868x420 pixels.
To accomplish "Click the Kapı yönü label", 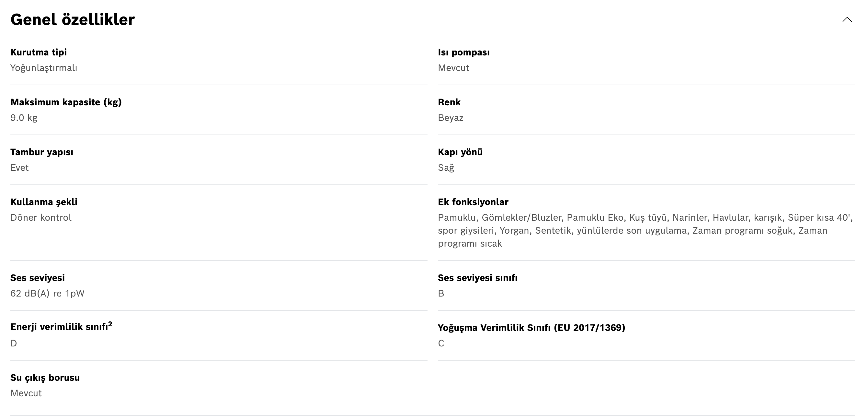I will [460, 152].
